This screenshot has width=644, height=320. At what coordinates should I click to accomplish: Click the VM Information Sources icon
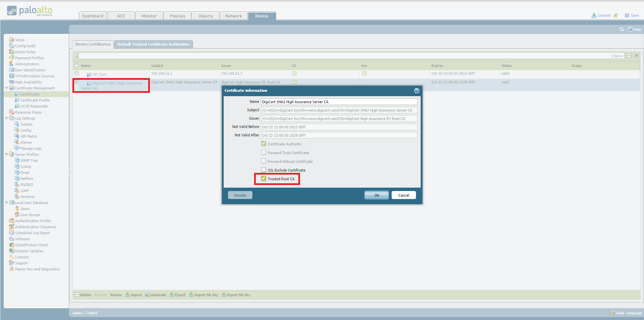click(11, 76)
